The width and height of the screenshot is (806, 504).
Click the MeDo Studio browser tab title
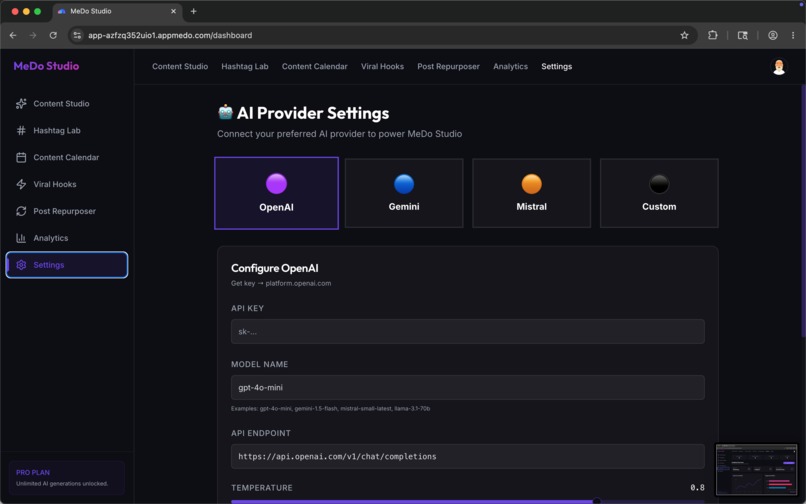[x=90, y=11]
